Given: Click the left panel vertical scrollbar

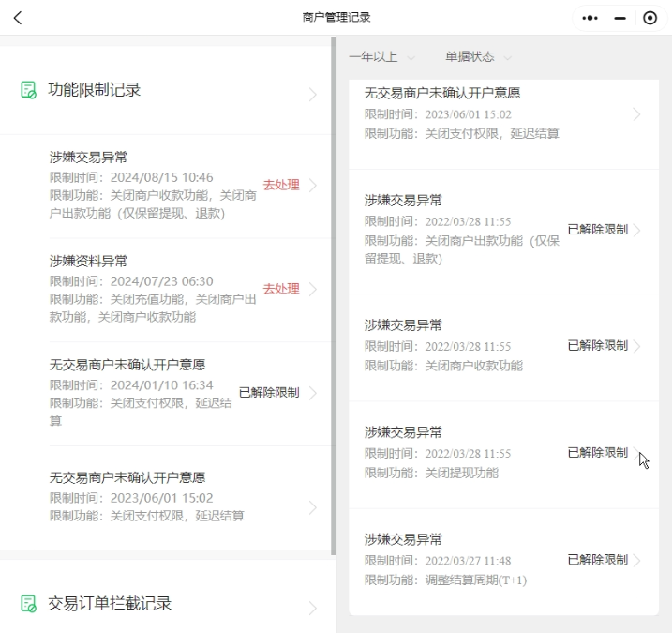Looking at the screenshot, I should click(x=334, y=296).
